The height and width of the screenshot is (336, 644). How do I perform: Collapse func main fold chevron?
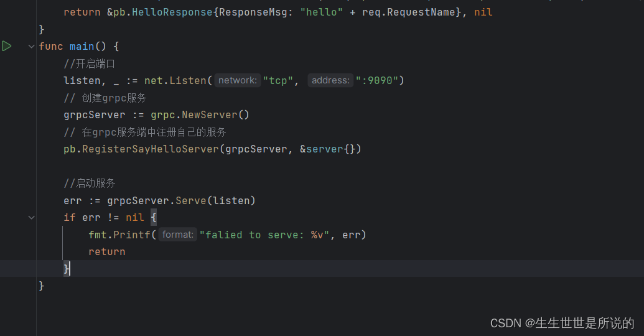31,47
